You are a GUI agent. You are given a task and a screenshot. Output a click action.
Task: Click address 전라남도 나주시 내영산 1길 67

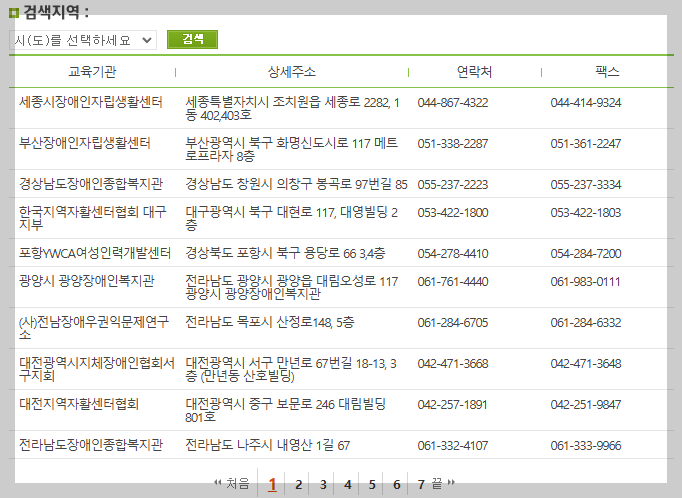pos(267,445)
